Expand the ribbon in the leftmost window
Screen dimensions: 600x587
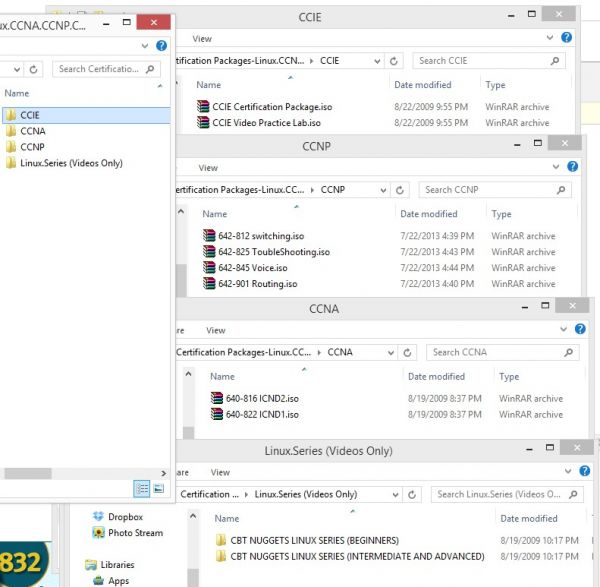(x=145, y=46)
